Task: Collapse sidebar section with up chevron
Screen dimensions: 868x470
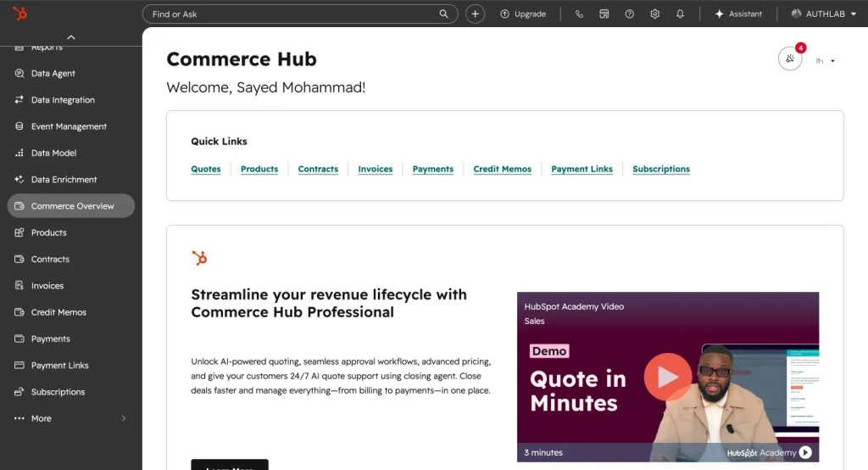Action: [x=71, y=37]
